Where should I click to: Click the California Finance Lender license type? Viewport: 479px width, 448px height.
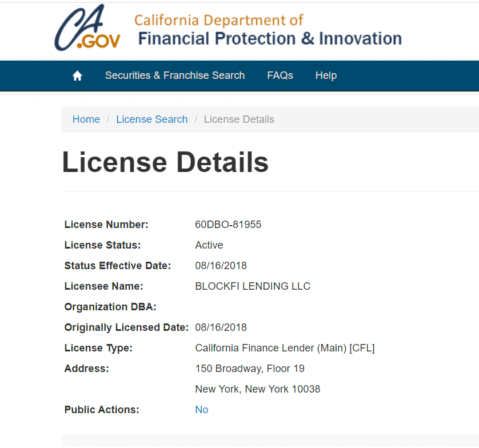pyautogui.click(x=285, y=348)
